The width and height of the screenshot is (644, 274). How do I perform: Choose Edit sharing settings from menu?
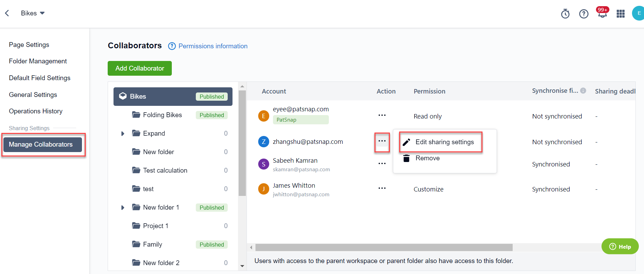444,142
